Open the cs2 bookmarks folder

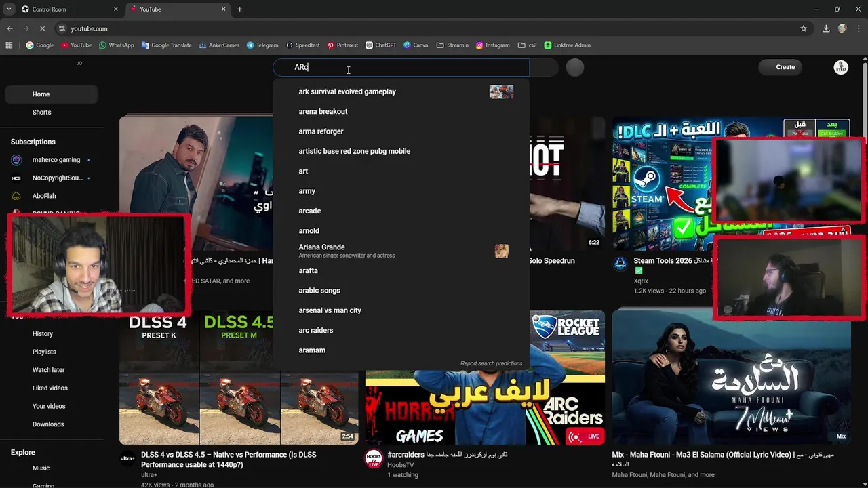tap(527, 45)
